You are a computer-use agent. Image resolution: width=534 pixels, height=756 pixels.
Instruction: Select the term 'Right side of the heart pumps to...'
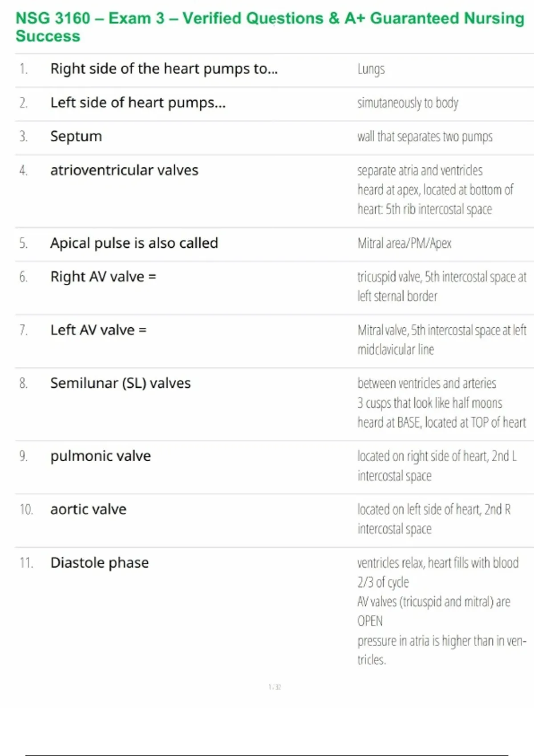click(x=164, y=69)
